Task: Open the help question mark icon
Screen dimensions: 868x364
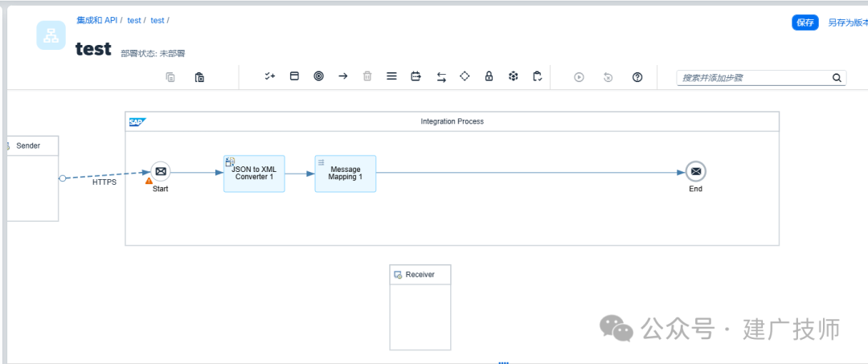Action: coord(637,77)
